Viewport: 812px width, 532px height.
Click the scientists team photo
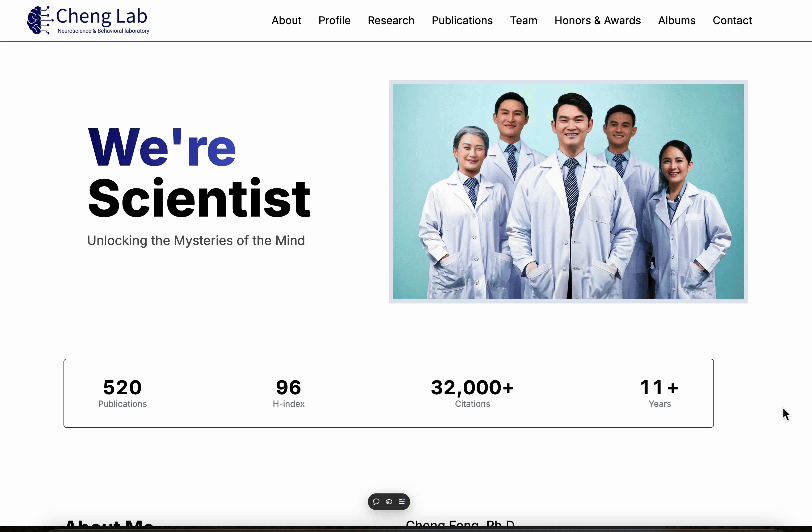[568, 191]
